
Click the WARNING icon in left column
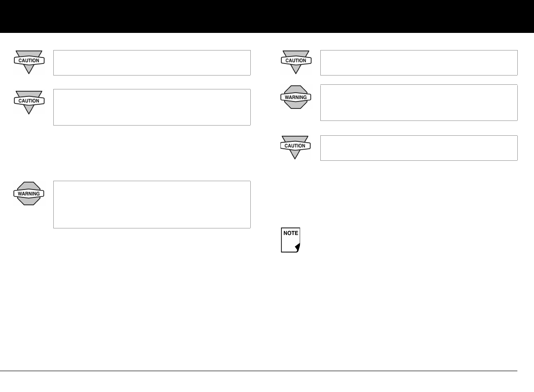[29, 193]
